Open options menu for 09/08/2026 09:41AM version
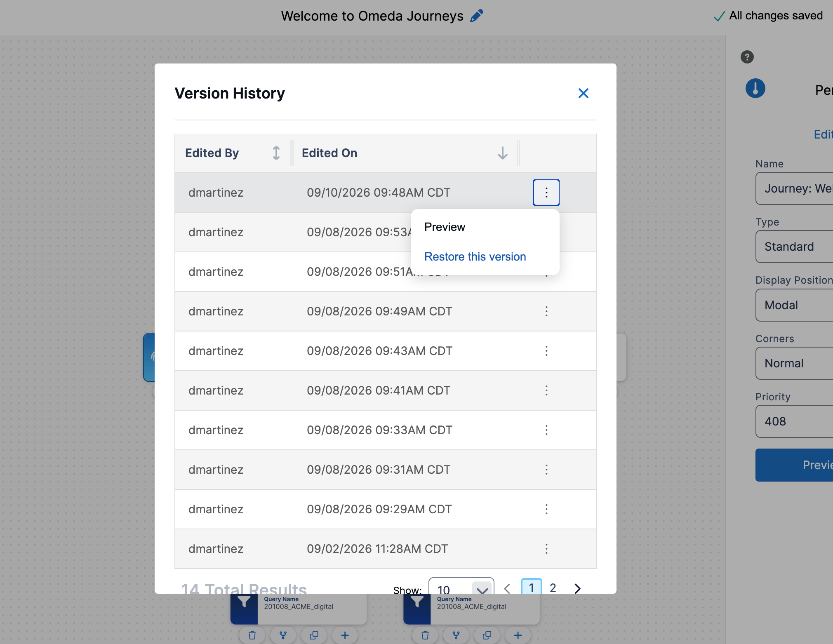 coord(546,390)
